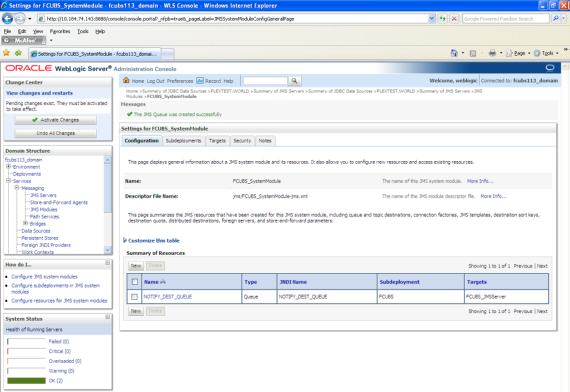Open the Favorites menu
The width and height of the screenshot is (570, 392).
60,31
